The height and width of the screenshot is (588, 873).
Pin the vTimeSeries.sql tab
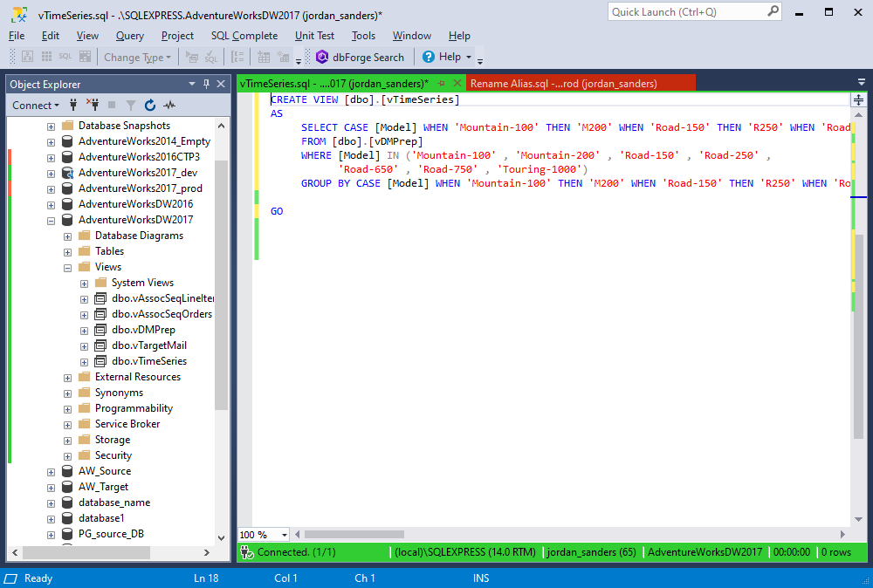pos(442,84)
